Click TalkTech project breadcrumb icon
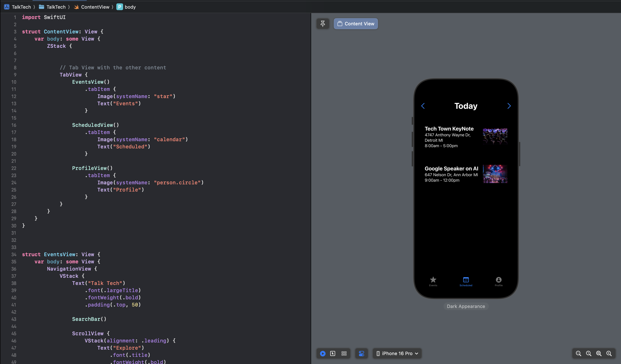621x364 pixels. pyautogui.click(x=7, y=7)
